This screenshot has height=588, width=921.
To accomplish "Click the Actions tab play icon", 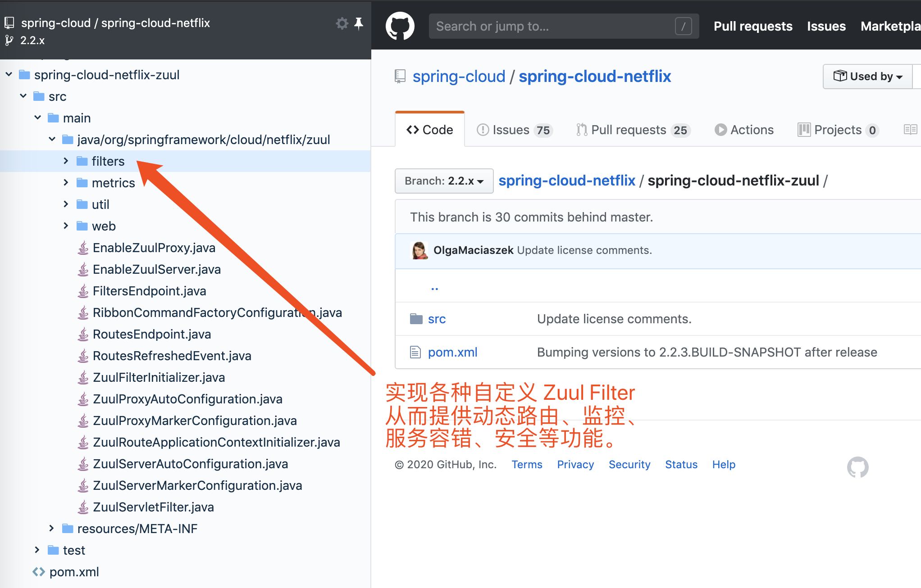I will click(x=720, y=130).
